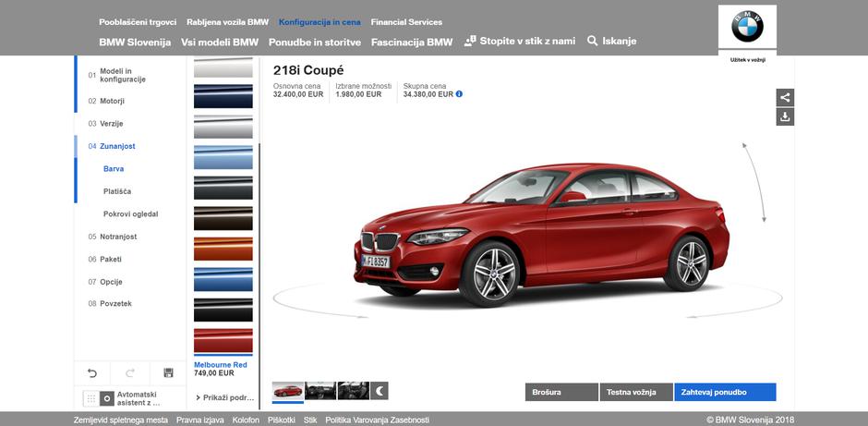Viewport: 868px width, 426px height.
Task: Open Piškotki footer link
Action: tap(282, 420)
